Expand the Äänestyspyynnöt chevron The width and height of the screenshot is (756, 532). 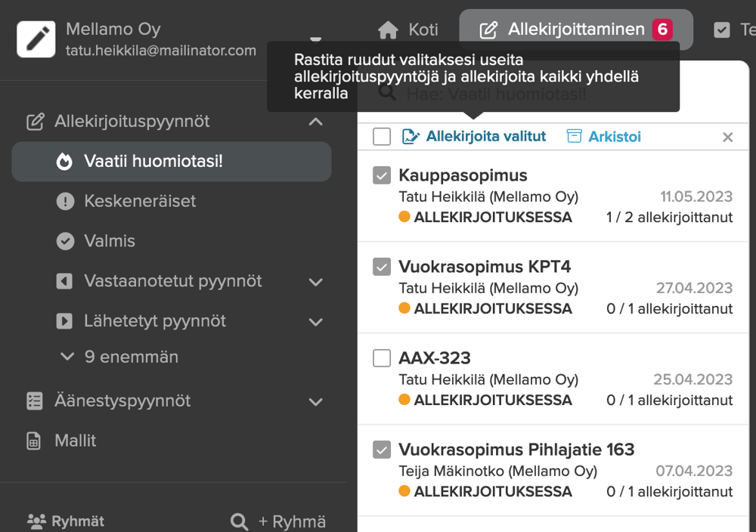(316, 402)
